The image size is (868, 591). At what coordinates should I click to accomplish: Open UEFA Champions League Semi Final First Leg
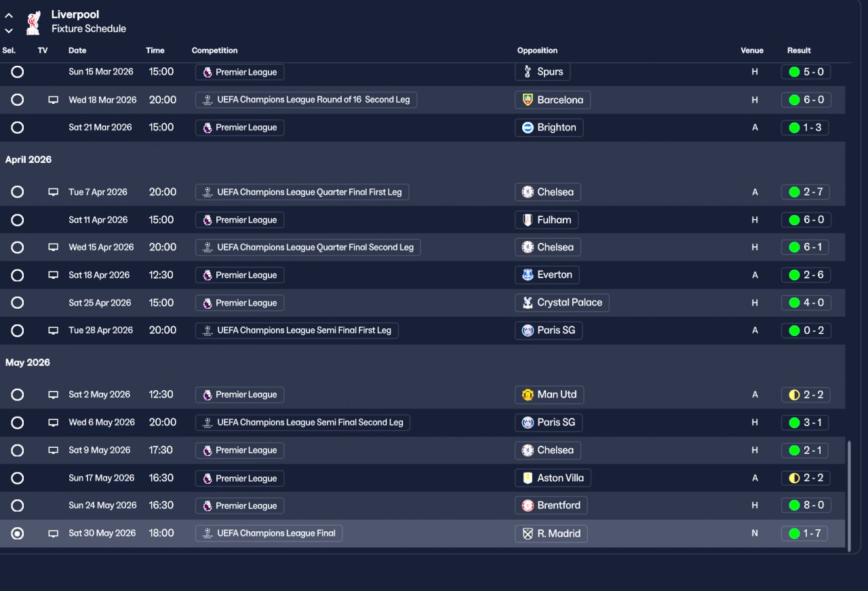(297, 330)
